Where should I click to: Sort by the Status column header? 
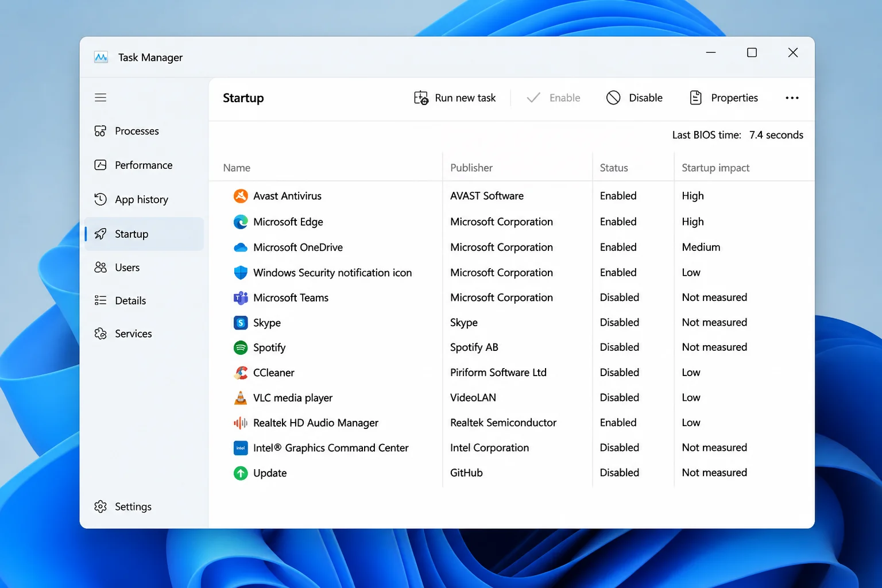[614, 168]
